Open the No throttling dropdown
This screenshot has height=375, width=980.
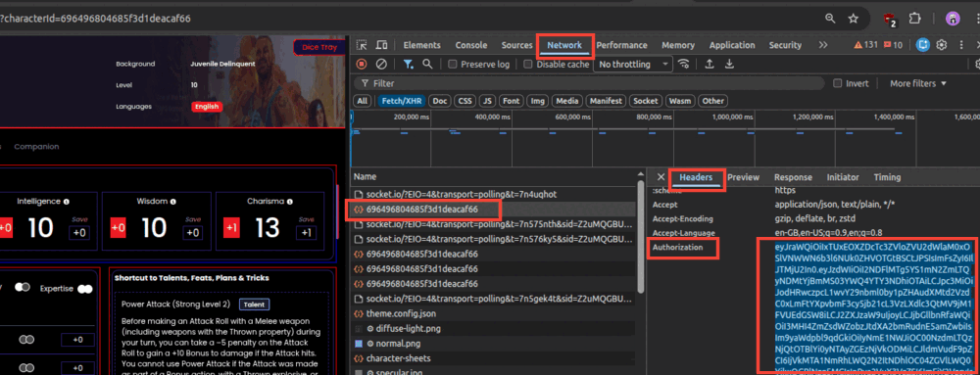click(x=632, y=65)
